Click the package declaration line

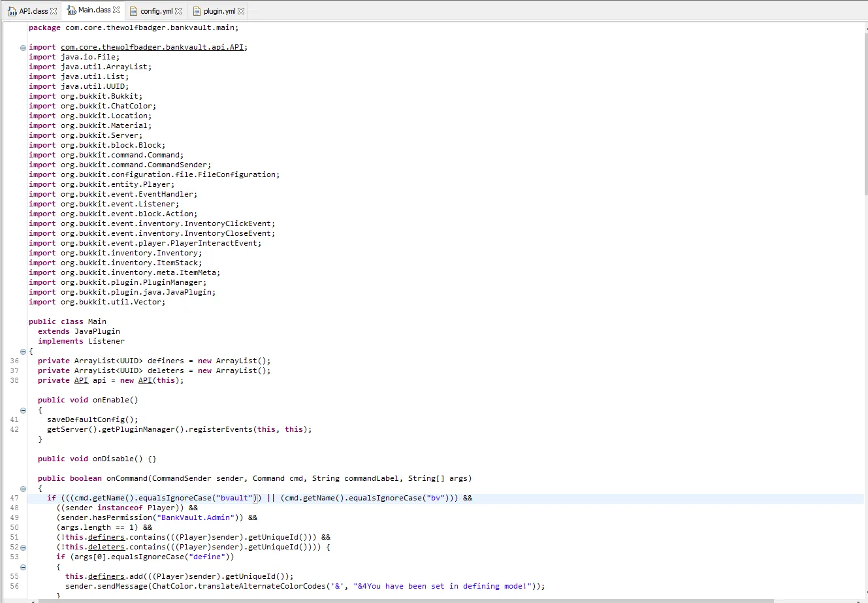tap(134, 27)
